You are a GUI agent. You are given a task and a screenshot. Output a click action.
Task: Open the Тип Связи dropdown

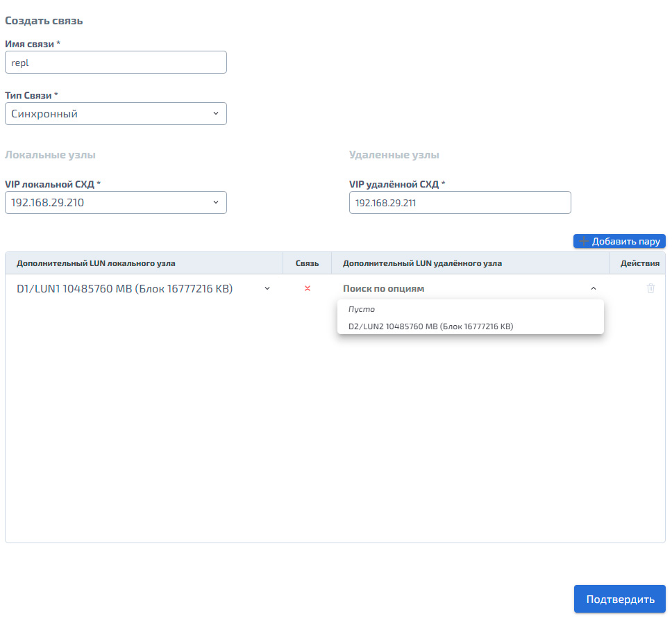(x=116, y=114)
